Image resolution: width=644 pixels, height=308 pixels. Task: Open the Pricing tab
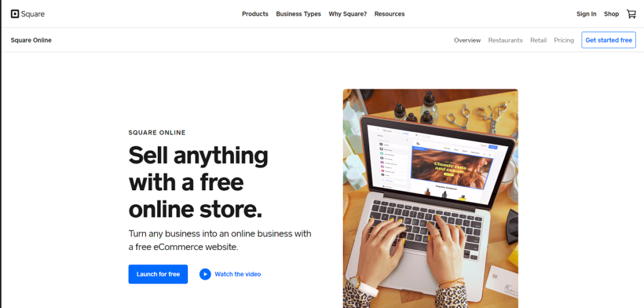563,40
